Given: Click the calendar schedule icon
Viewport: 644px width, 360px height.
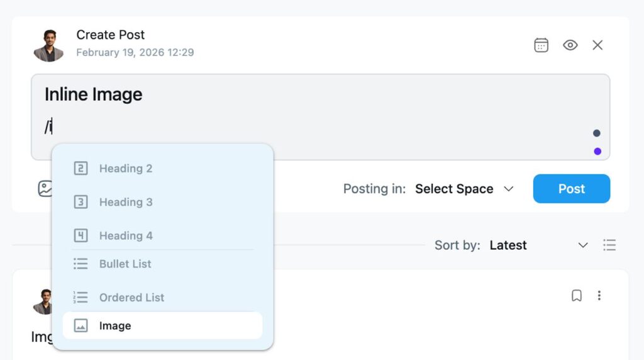Looking at the screenshot, I should 541,45.
